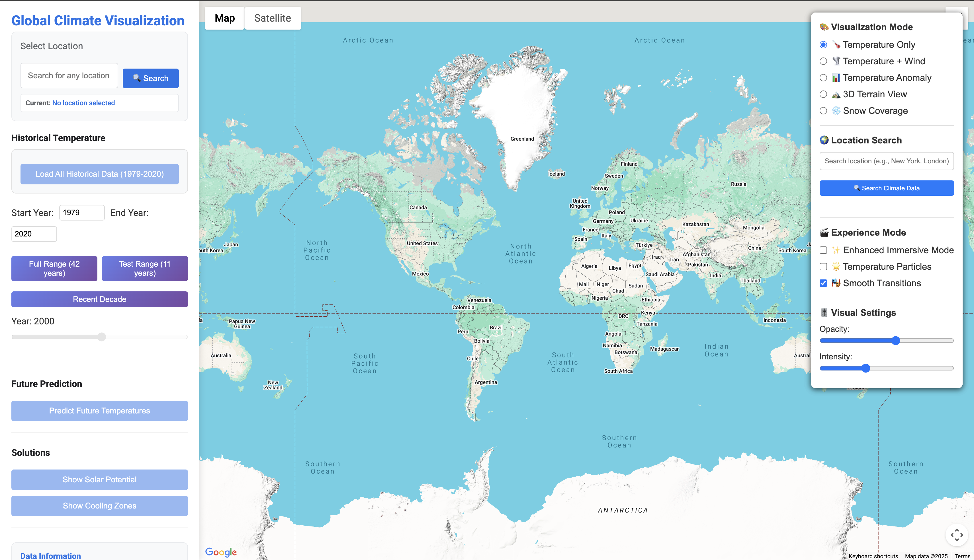Image resolution: width=974 pixels, height=560 pixels.
Task: Disable Smooth Transitions
Action: tap(823, 283)
